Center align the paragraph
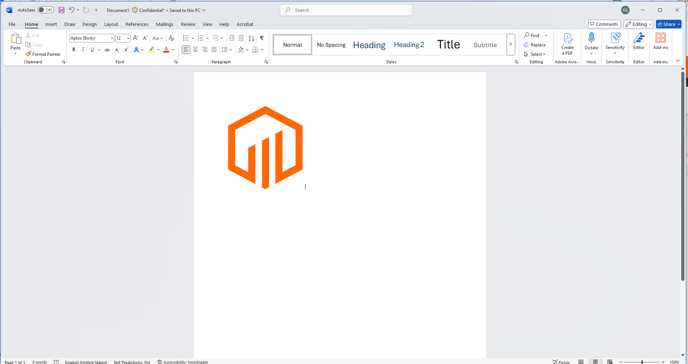 pos(195,50)
